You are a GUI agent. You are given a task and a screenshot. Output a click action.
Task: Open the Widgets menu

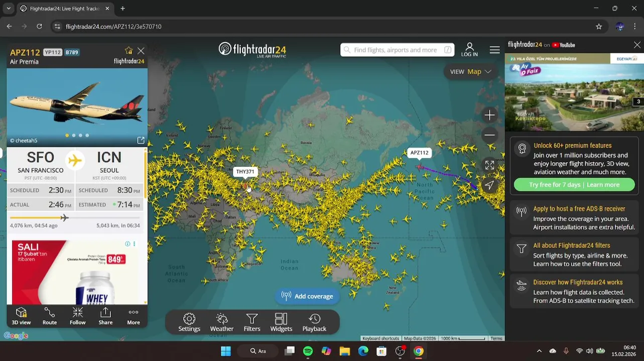click(281, 322)
